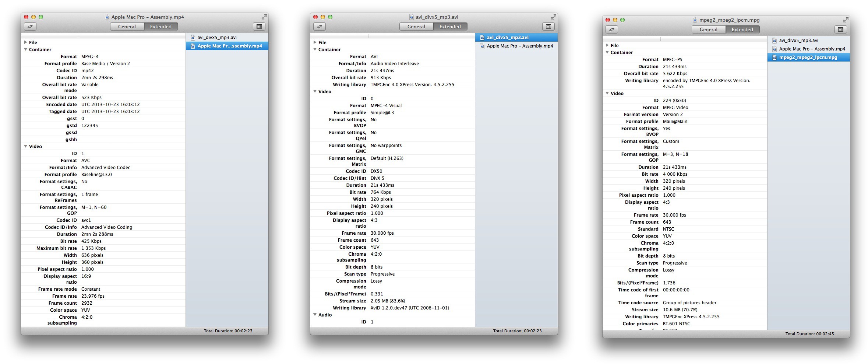Click the double-arrow toolbar button in avi_divx5_mp3.avi window
The image size is (868, 364).
[x=320, y=27]
